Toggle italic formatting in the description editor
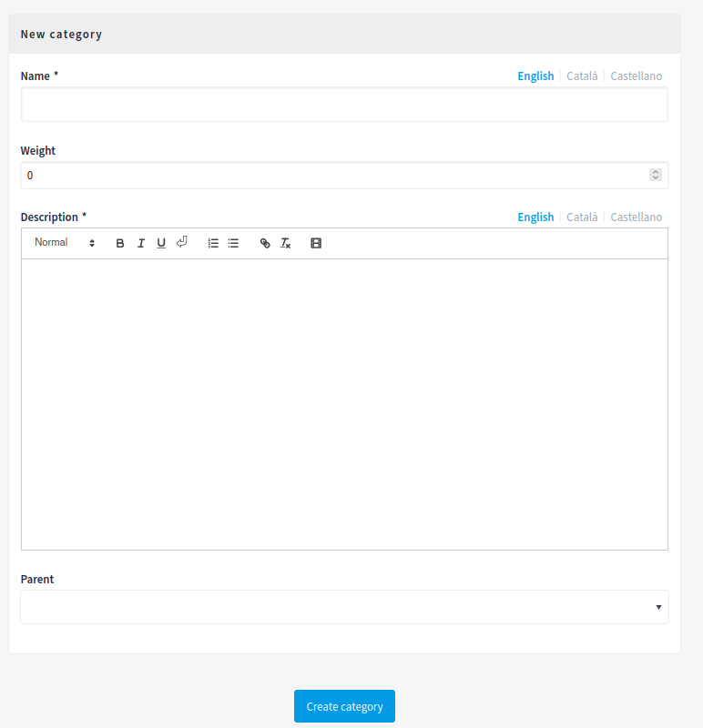The height and width of the screenshot is (728, 703). [141, 243]
